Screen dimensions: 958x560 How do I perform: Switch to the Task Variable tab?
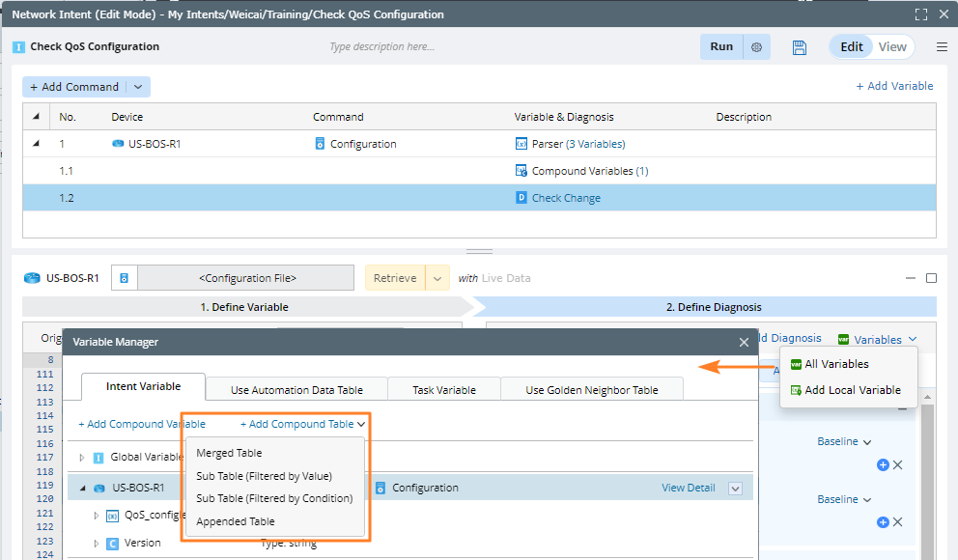443,390
